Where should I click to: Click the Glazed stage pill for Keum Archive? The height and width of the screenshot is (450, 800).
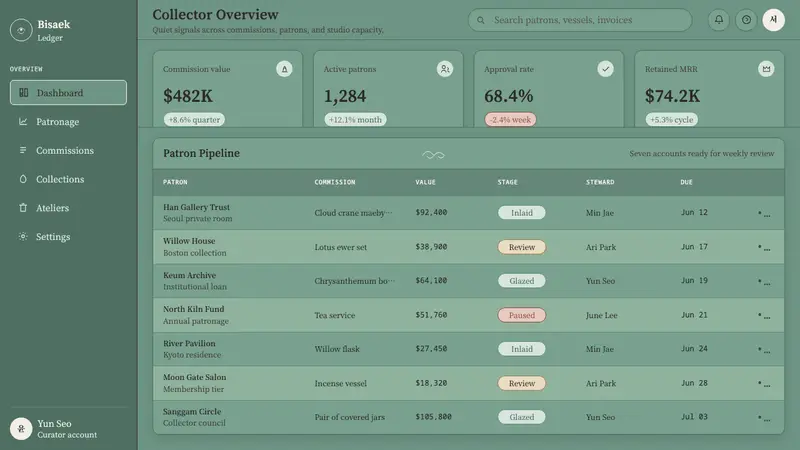pyautogui.click(x=521, y=281)
